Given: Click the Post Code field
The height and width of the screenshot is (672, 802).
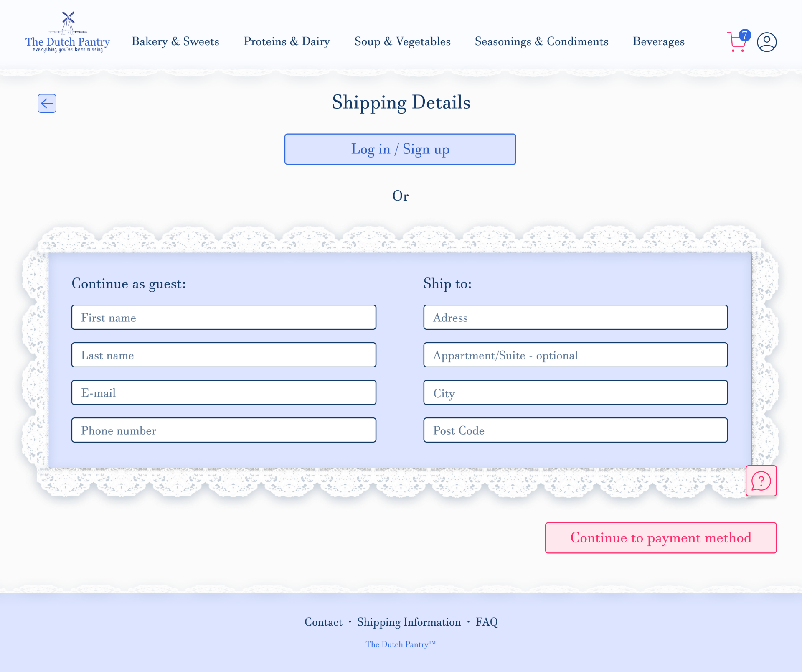Looking at the screenshot, I should 575,430.
